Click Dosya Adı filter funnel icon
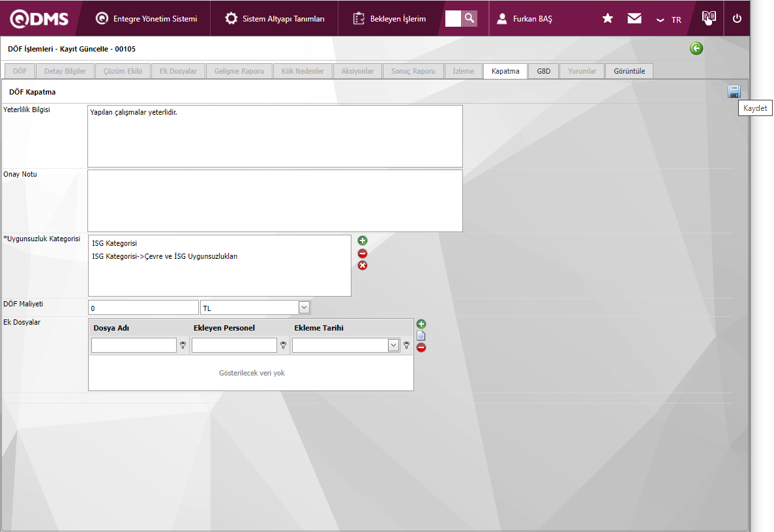774x532 pixels. coord(183,346)
